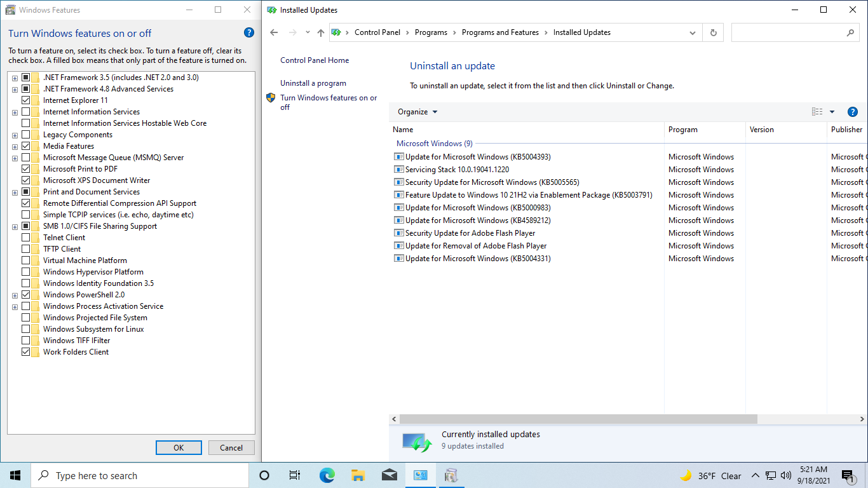Sort updates by the Name column header
Image resolution: width=868 pixels, height=488 pixels.
(x=526, y=130)
